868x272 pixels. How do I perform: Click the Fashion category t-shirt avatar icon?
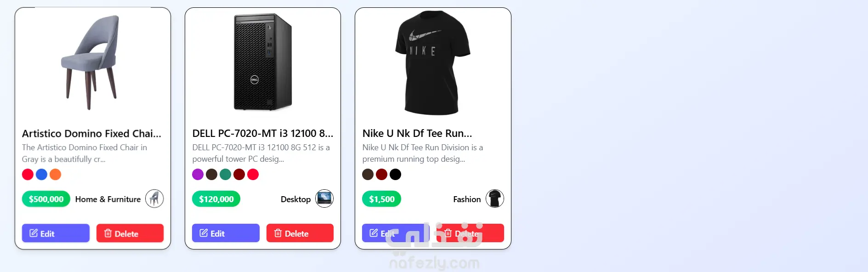[495, 198]
